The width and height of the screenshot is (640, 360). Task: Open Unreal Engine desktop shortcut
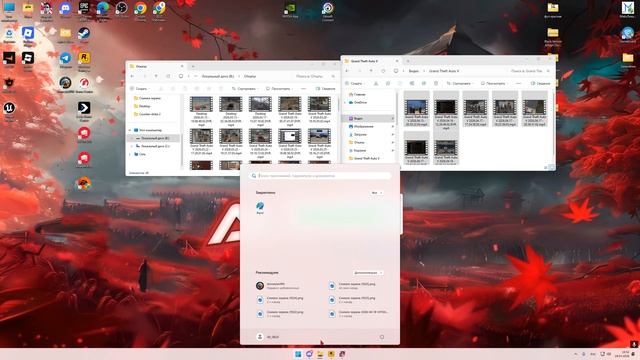pyautogui.click(x=9, y=110)
